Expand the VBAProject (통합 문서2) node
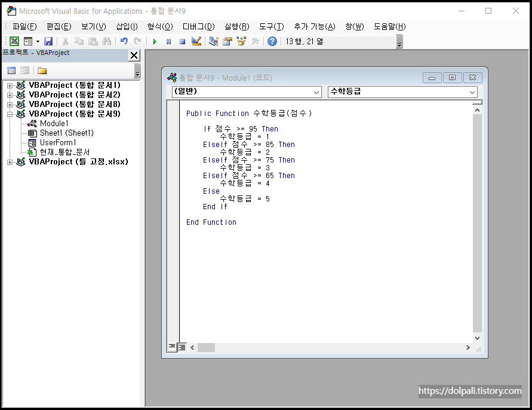This screenshot has height=410, width=532. pyautogui.click(x=10, y=95)
